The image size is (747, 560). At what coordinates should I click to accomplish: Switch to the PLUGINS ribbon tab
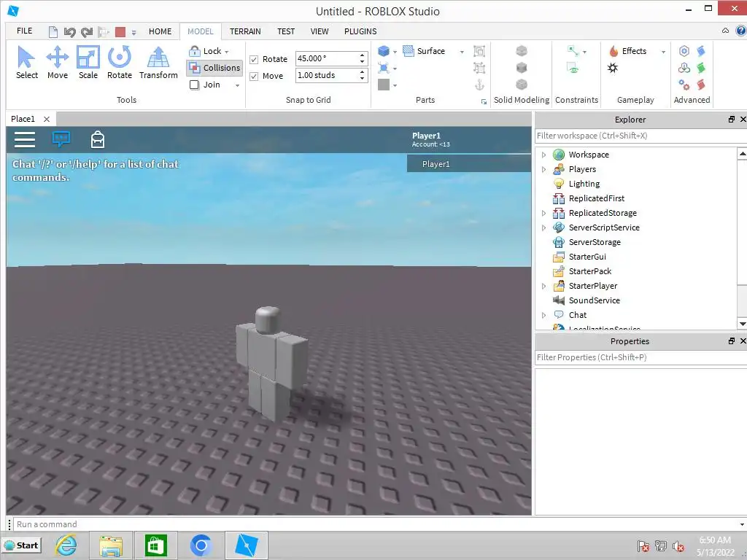[x=360, y=31]
